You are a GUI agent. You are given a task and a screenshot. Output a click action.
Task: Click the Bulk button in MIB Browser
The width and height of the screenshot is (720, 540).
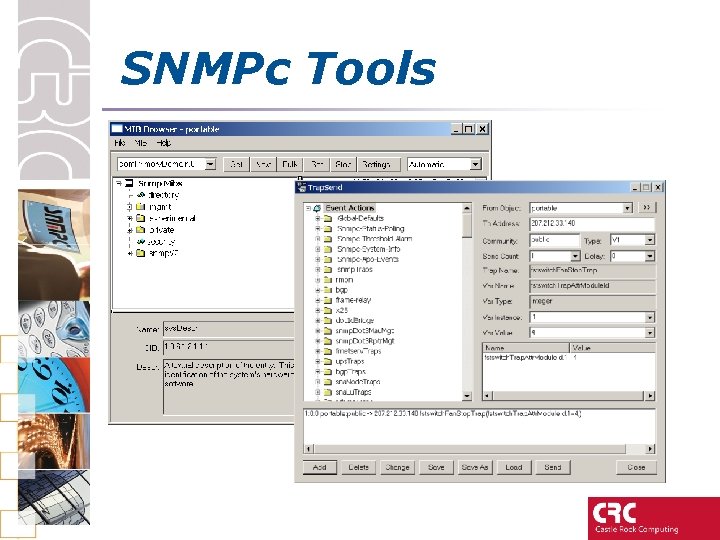tap(290, 164)
